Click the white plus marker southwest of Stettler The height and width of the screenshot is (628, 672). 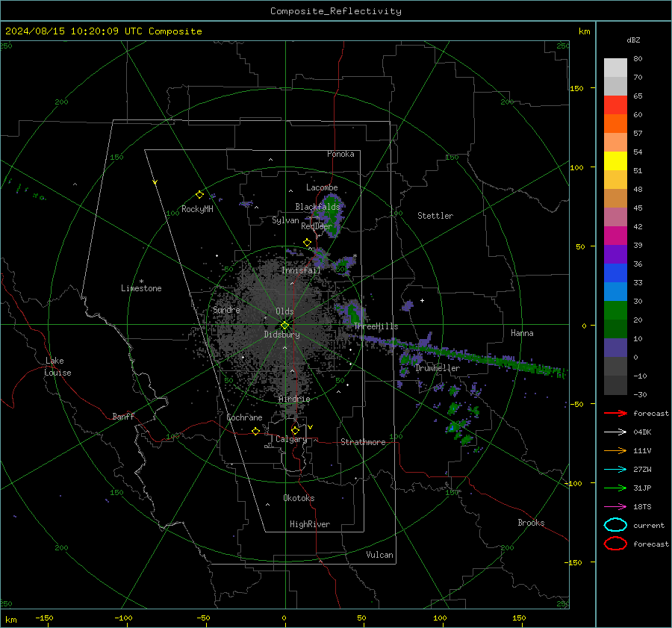(x=422, y=300)
